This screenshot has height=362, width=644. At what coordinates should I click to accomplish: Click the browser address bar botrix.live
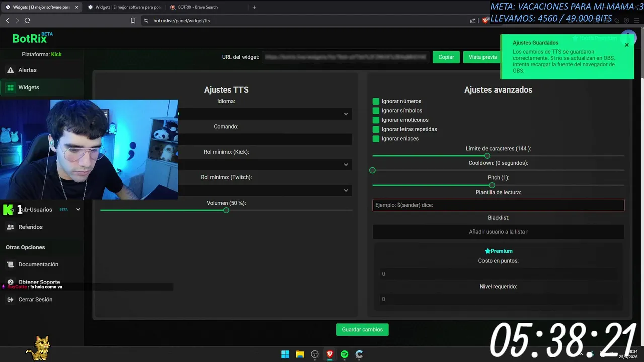[x=182, y=21]
